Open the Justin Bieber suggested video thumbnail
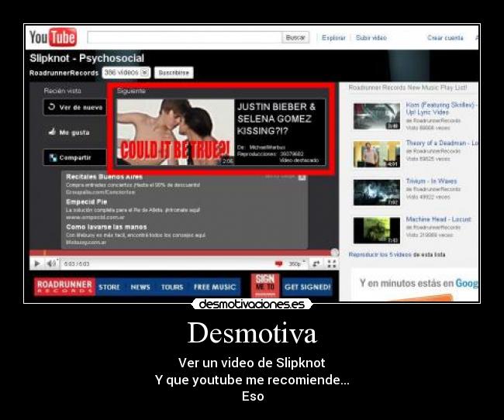This screenshot has height=420, width=504. [175, 132]
